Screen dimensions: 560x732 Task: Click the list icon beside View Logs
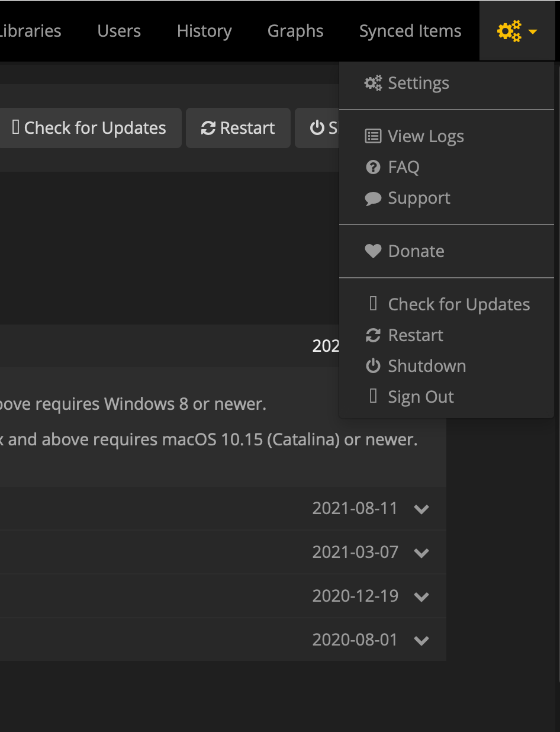point(373,136)
